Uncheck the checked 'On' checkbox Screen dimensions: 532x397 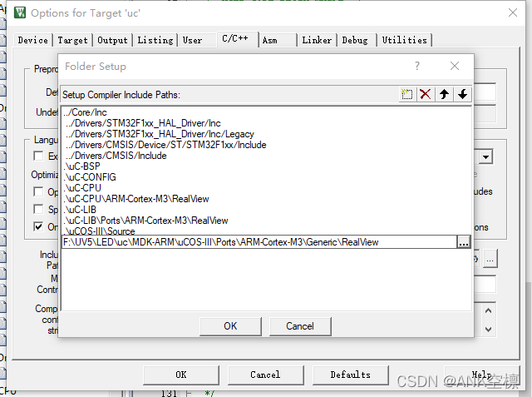click(38, 226)
